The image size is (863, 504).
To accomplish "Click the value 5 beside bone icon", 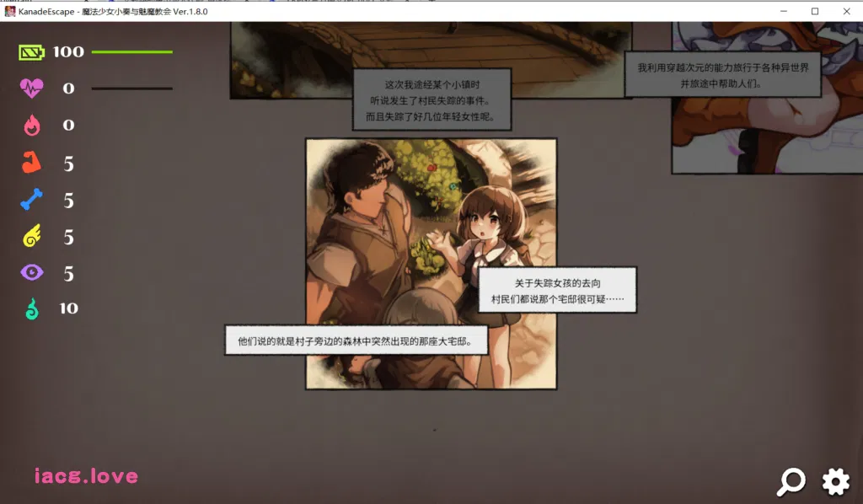I will (68, 201).
